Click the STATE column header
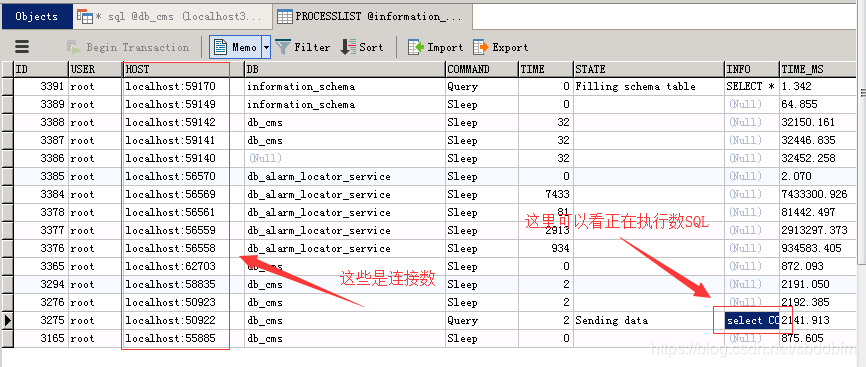866x367 pixels. [x=649, y=69]
